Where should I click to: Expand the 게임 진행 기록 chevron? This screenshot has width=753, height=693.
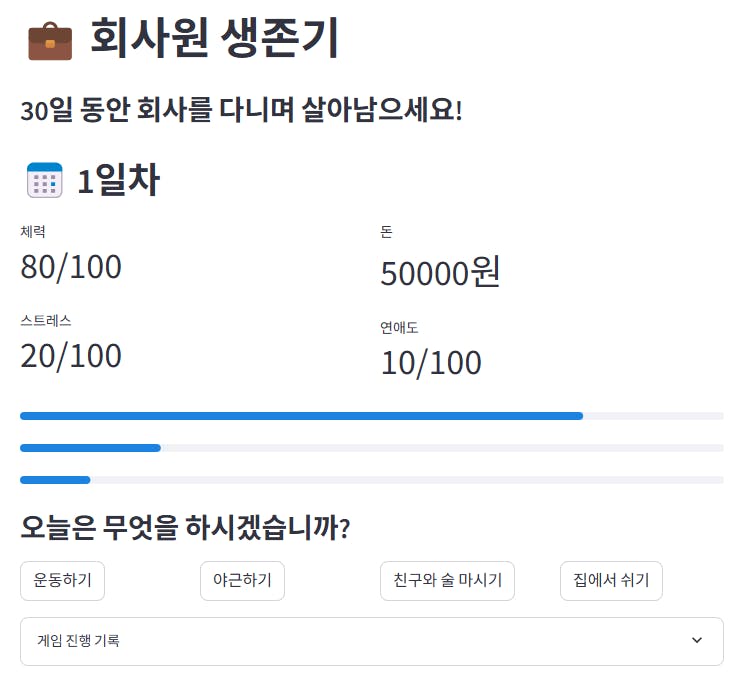click(697, 641)
